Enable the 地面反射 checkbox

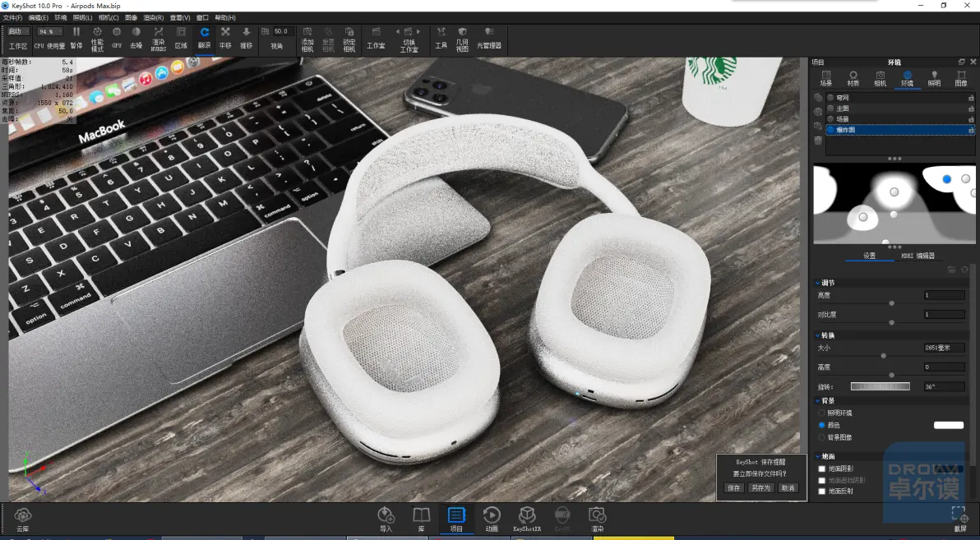coord(822,492)
